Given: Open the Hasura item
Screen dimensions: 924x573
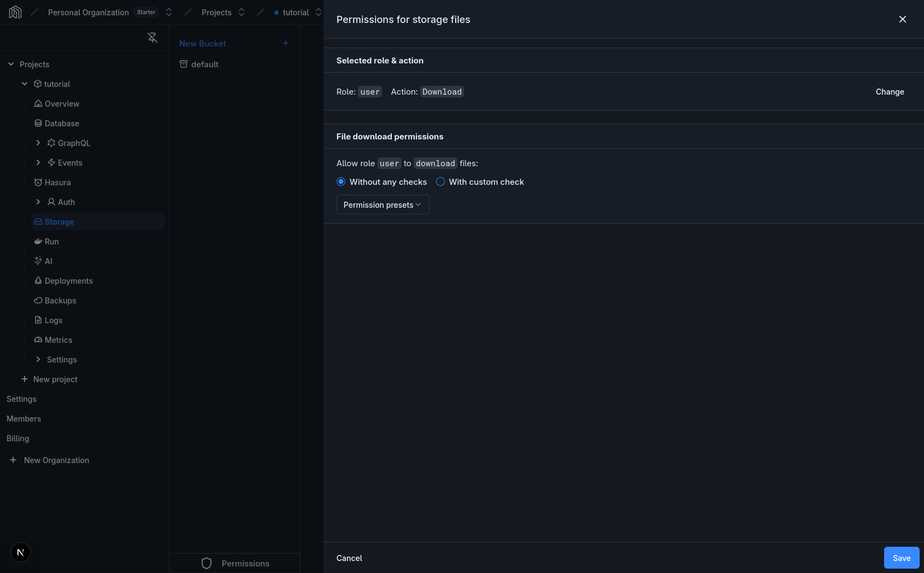Looking at the screenshot, I should tap(57, 182).
